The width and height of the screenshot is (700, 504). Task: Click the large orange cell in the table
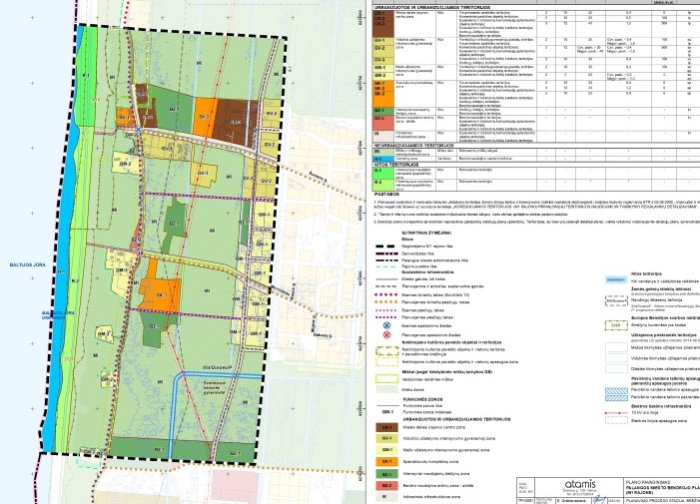pos(383,94)
